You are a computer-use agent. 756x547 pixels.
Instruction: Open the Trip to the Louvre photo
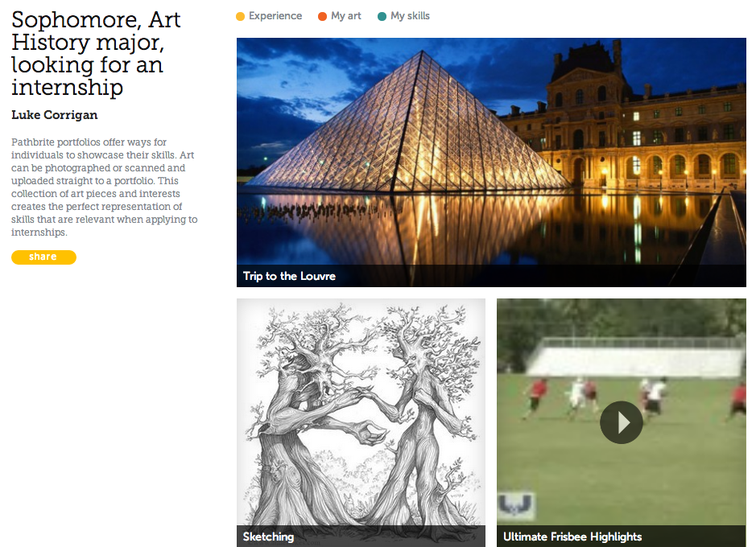click(x=491, y=162)
